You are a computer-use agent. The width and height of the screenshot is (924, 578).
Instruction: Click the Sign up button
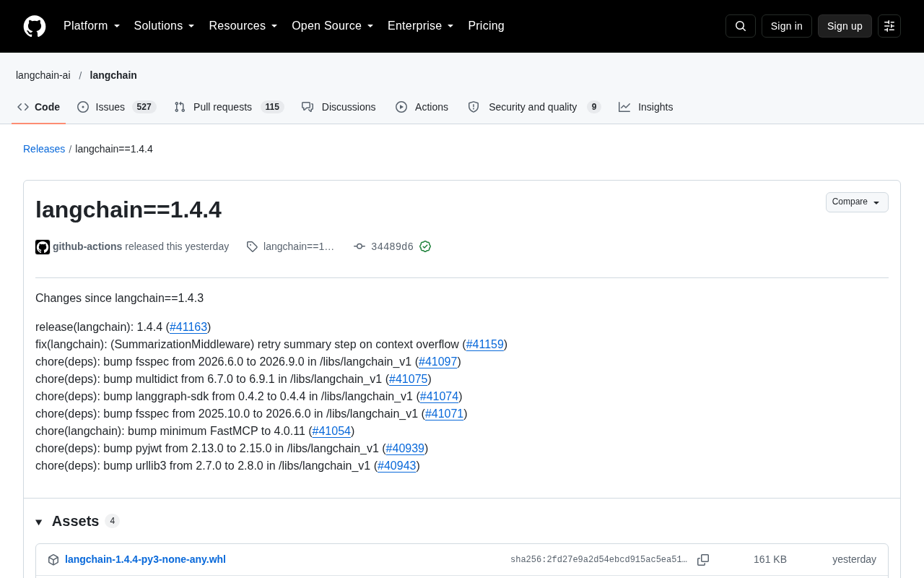click(845, 26)
